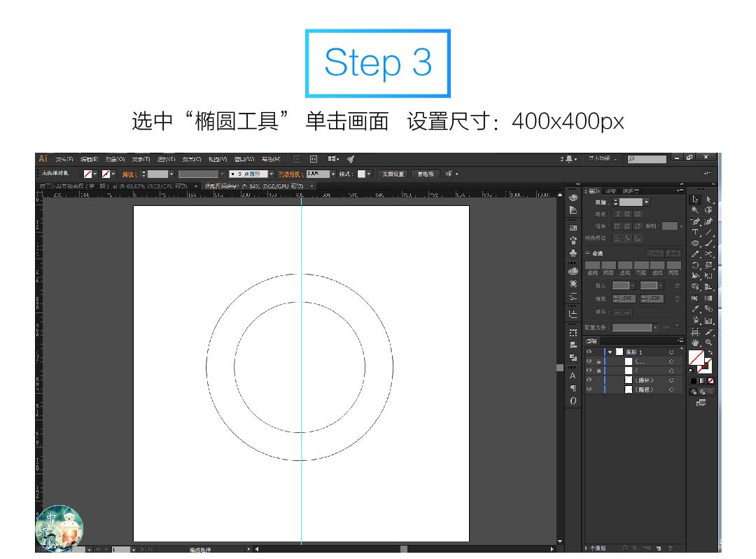Open the stroke weight dropdown
Screen dimensions: 756x559
point(645,202)
